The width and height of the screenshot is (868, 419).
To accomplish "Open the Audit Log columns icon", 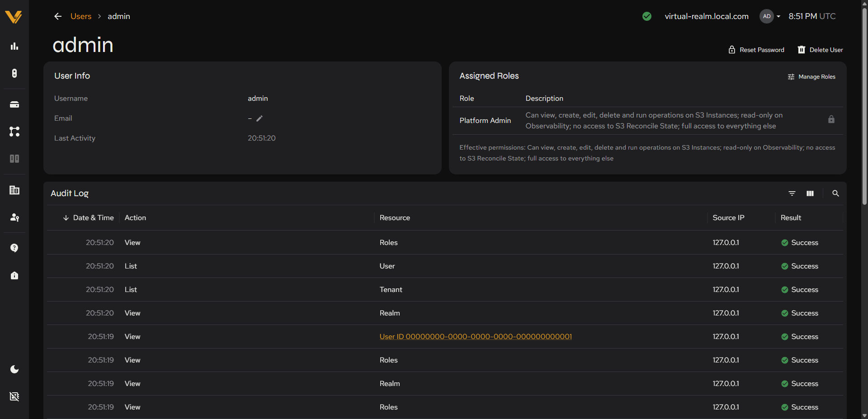I will [x=810, y=193].
